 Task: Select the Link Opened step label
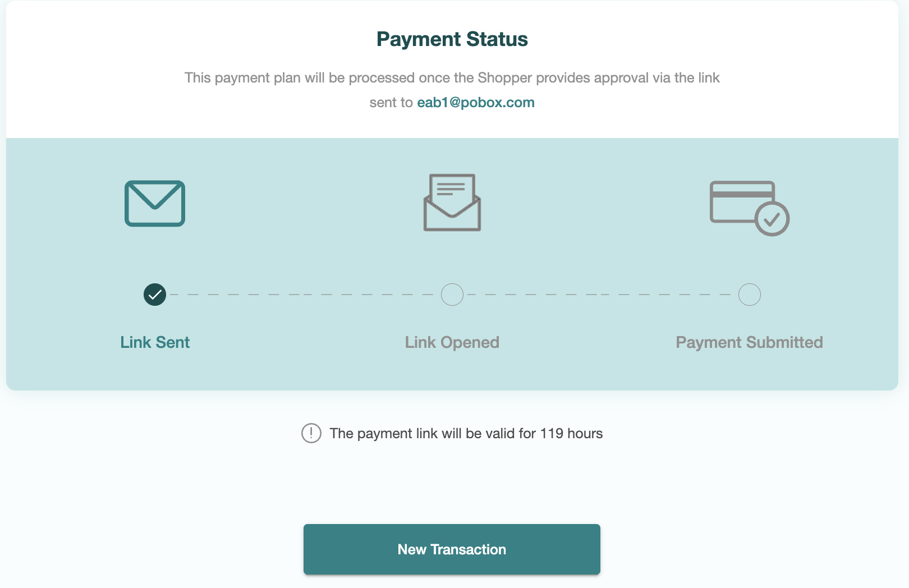pos(452,342)
